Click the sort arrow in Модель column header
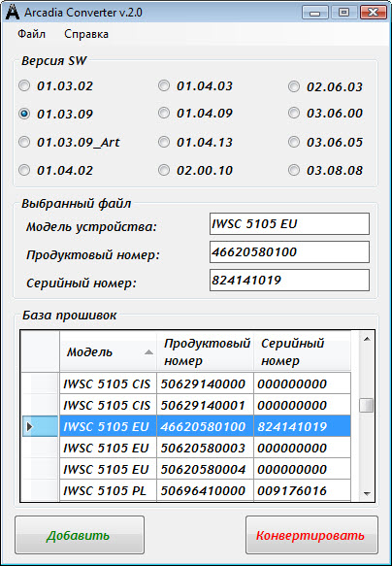This screenshot has height=566, width=392. 148,352
